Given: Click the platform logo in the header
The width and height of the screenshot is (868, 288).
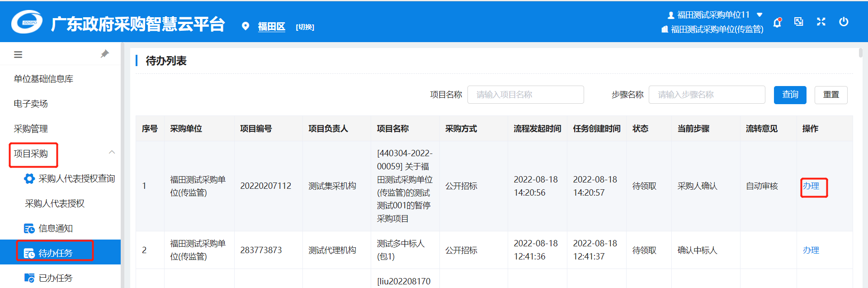Looking at the screenshot, I should coord(27,22).
